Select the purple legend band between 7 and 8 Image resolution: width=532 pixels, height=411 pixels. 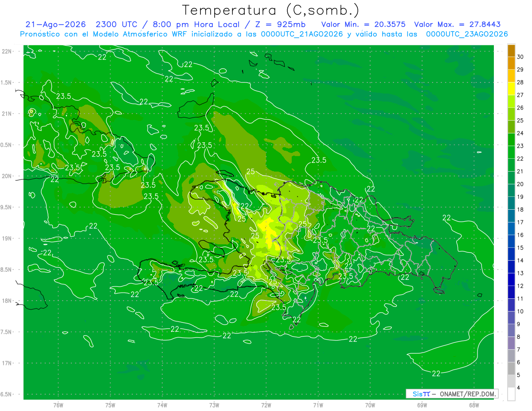[x=511, y=343]
